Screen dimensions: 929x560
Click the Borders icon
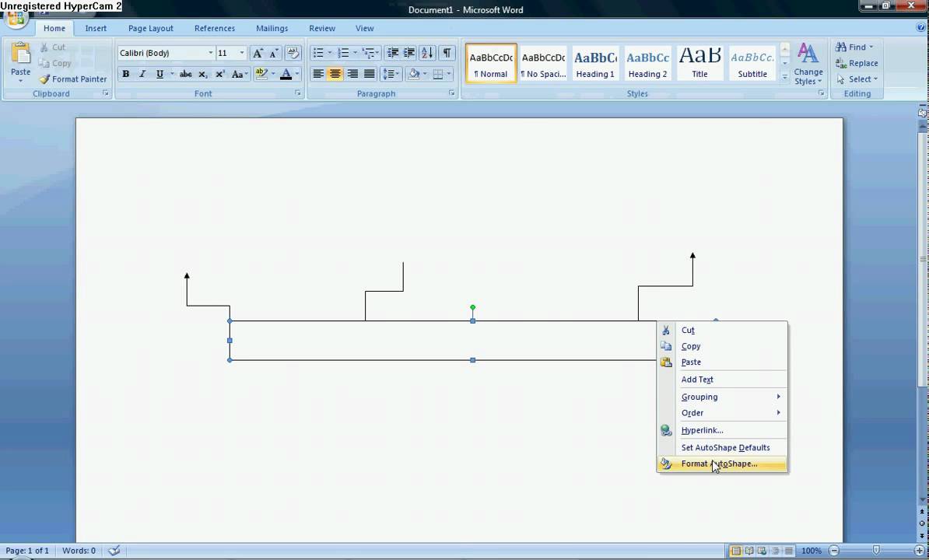[x=438, y=74]
